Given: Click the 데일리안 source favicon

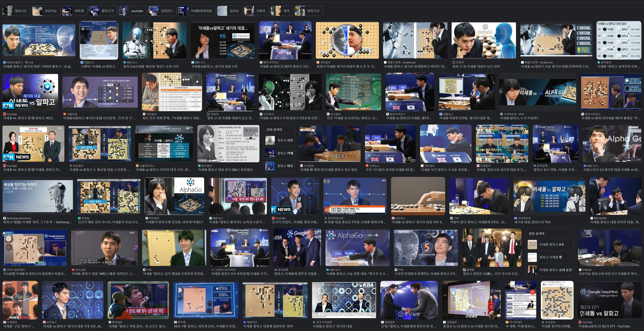Looking at the screenshot, I should tap(244, 322).
